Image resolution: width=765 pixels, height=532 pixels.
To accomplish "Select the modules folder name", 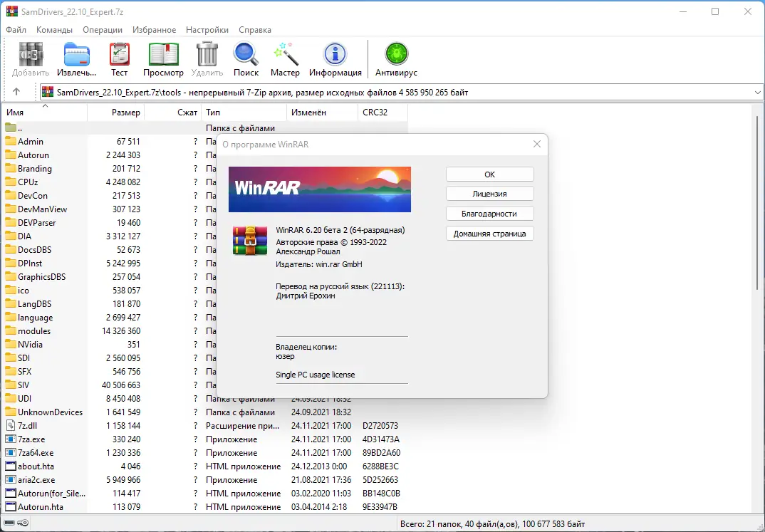I will pos(34,331).
